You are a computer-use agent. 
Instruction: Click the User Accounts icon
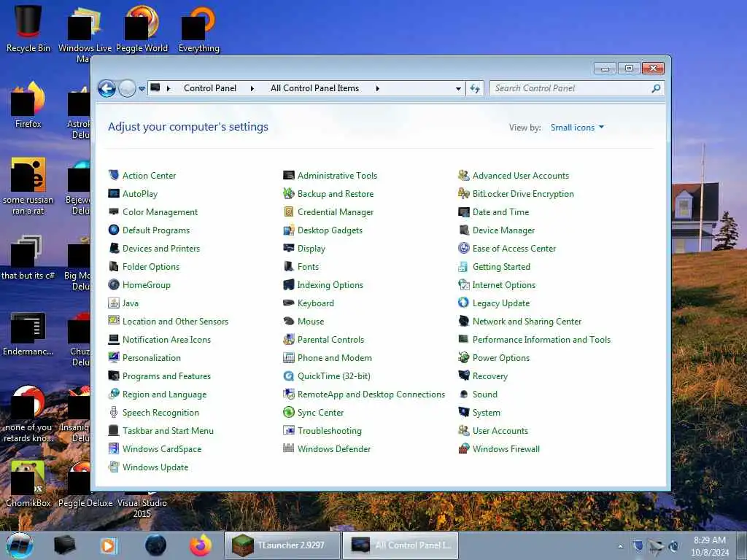(x=463, y=430)
